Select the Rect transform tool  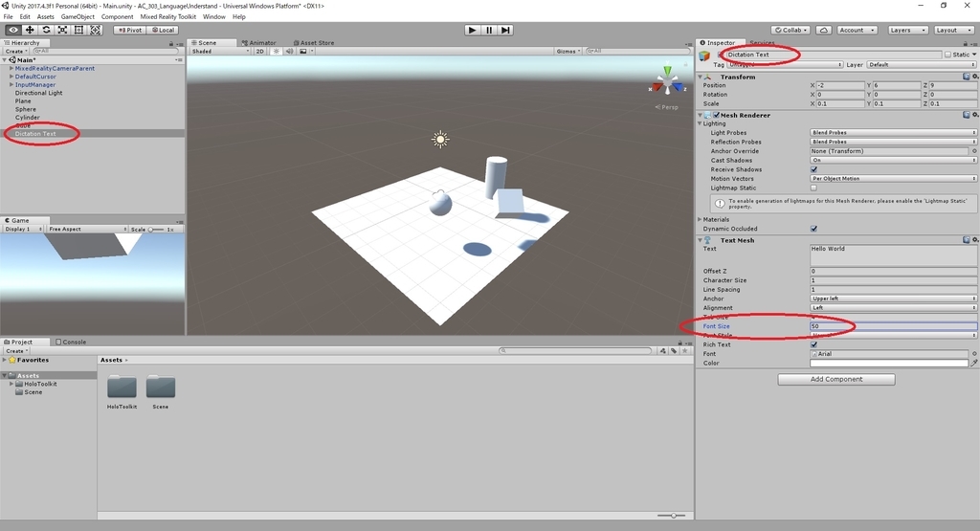(78, 30)
